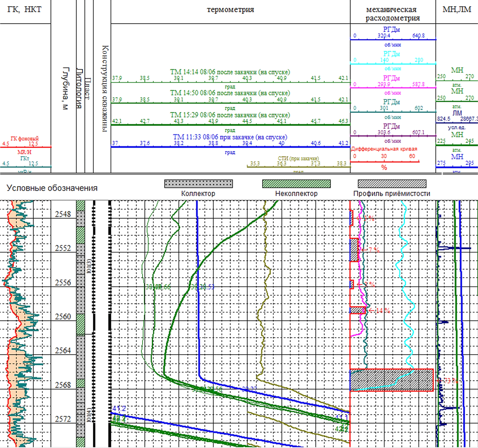Image resolution: width=478 pixels, height=448 pixels.
Task: Click depth label 2568
Action: click(x=63, y=385)
